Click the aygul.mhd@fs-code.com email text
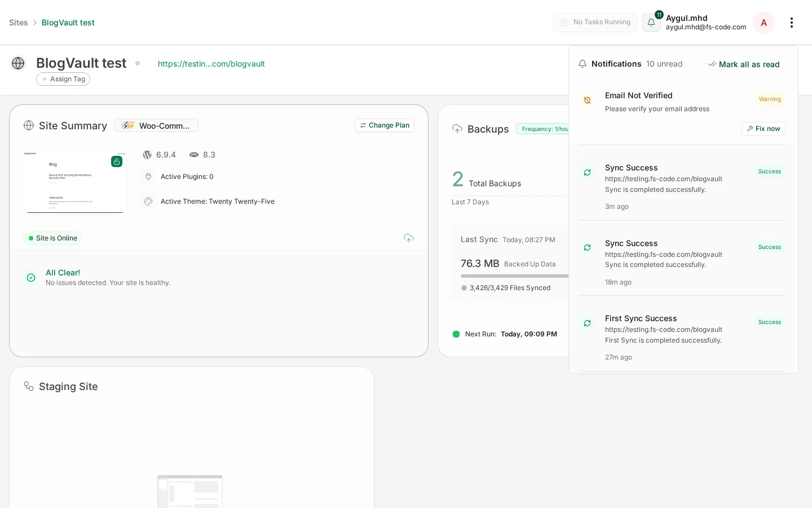Screen dimensions: 812x508 pos(706,27)
